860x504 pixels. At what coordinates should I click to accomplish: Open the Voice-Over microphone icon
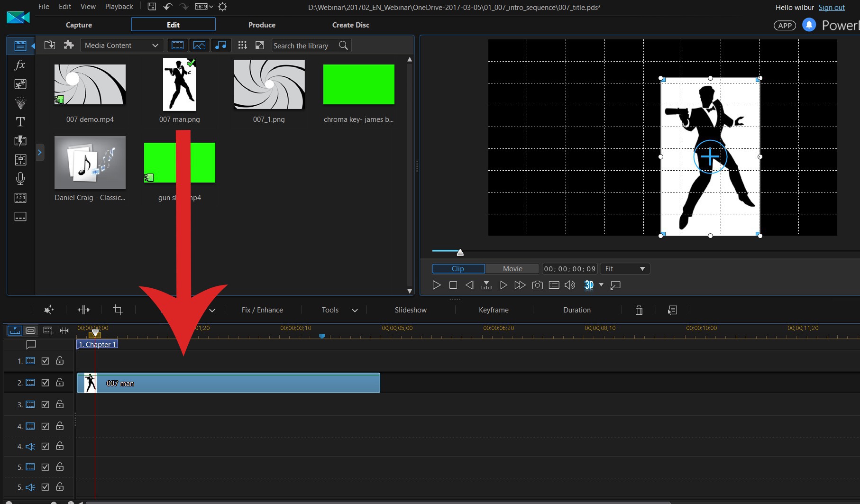(x=20, y=179)
